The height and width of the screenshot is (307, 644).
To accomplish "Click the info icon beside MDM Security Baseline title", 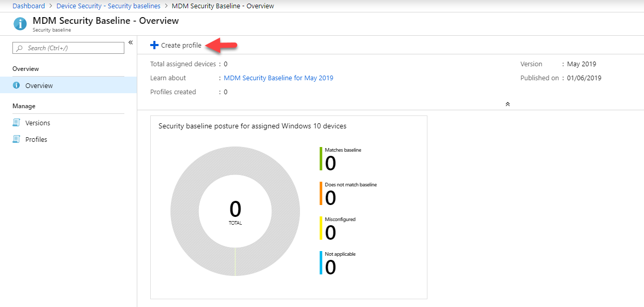I will pyautogui.click(x=20, y=24).
